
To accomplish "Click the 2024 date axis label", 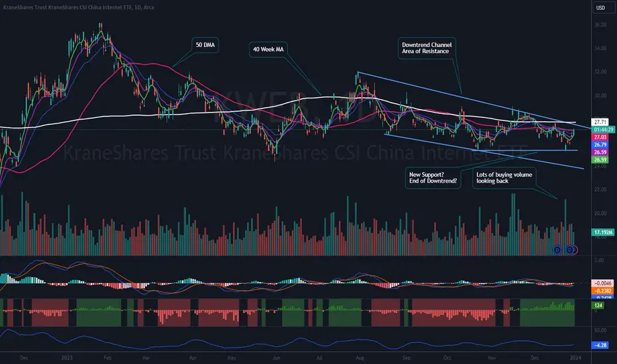I will [575, 357].
